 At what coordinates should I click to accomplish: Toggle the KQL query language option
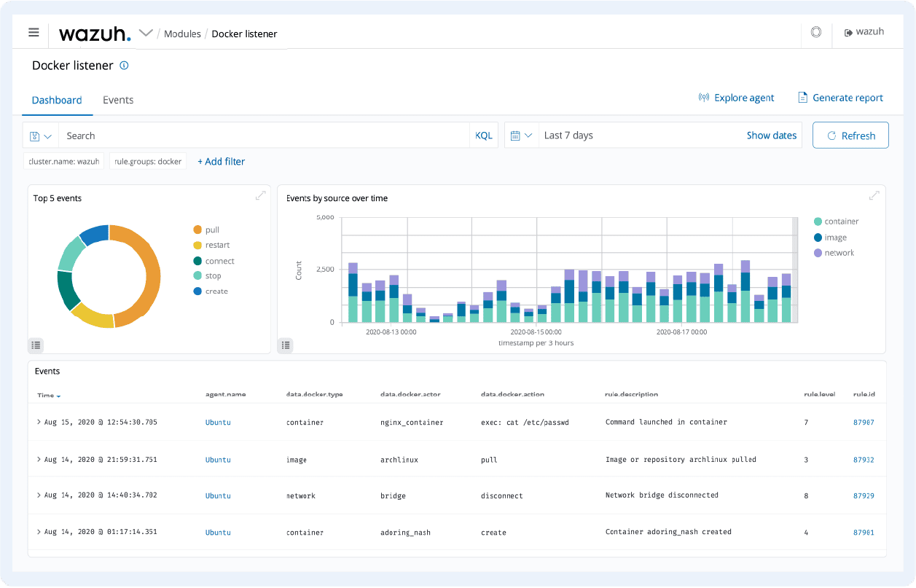click(484, 136)
